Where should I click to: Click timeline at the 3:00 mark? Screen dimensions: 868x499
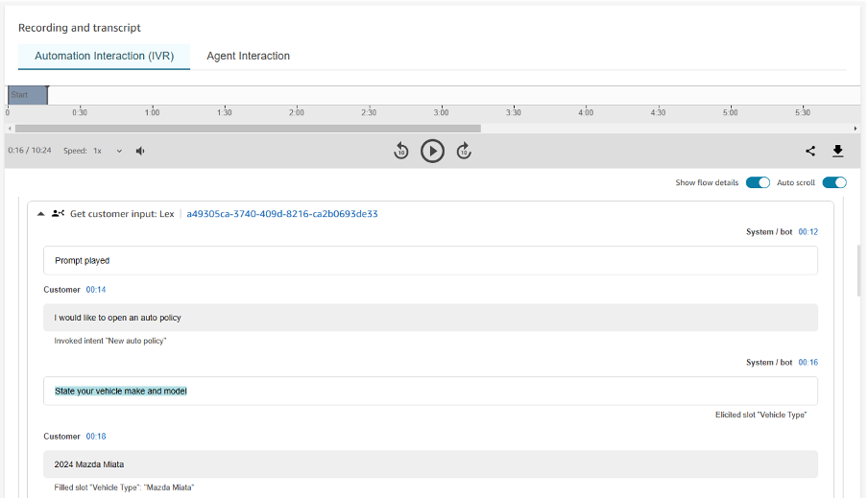pos(441,112)
